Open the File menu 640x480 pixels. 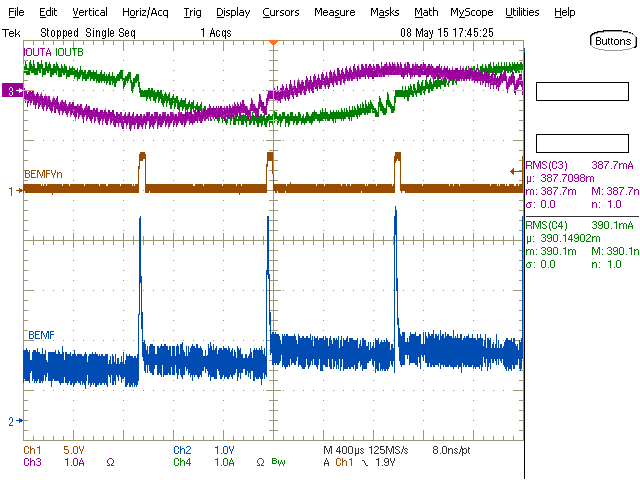[17, 12]
